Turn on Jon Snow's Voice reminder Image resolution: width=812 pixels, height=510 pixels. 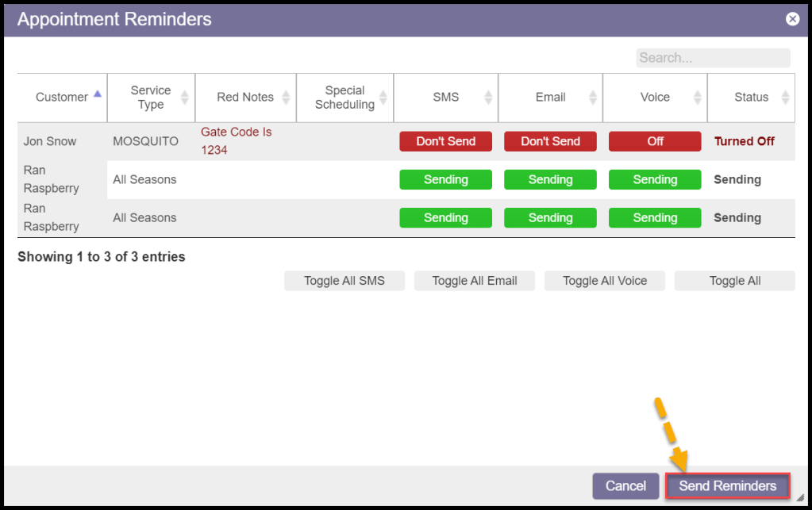tap(655, 141)
